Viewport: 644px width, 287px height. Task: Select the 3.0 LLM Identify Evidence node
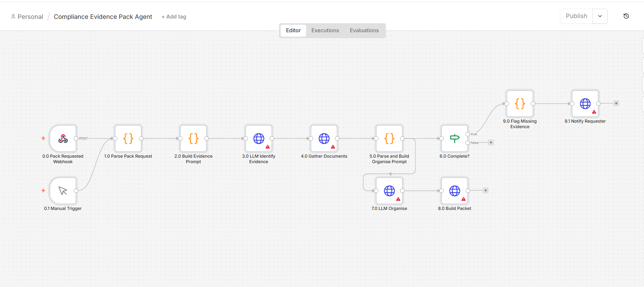[259, 138]
